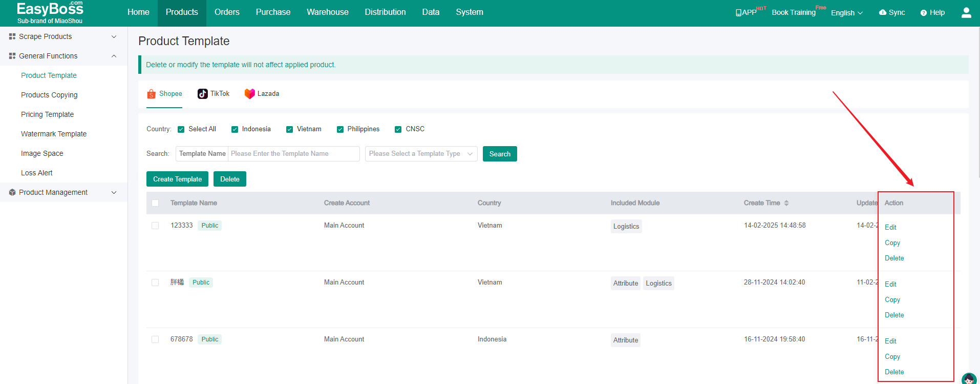Click the TikTok logo icon
Screen dimensions: 980x384
pyautogui.click(x=203, y=94)
